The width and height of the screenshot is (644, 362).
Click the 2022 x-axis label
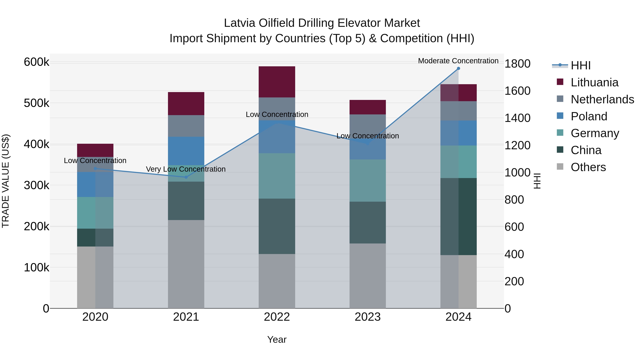(277, 317)
